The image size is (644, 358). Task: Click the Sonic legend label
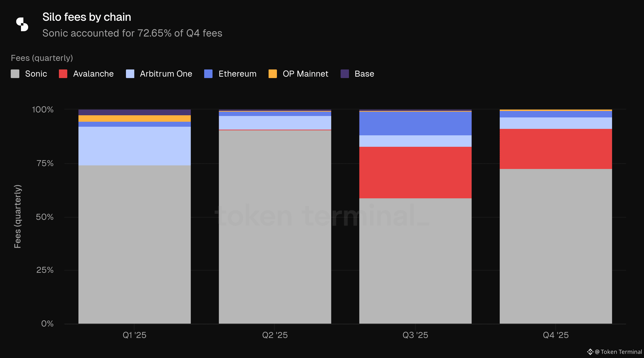[36, 74]
